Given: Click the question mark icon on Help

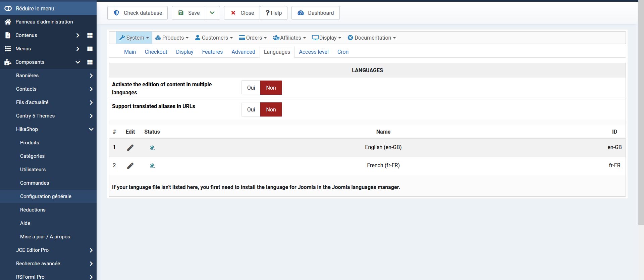Looking at the screenshot, I should click(x=267, y=13).
